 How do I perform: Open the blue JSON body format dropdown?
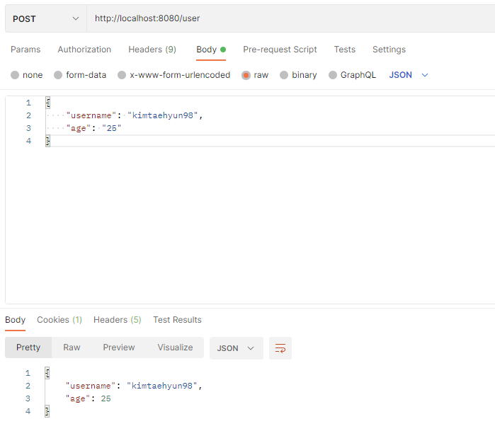tap(409, 75)
